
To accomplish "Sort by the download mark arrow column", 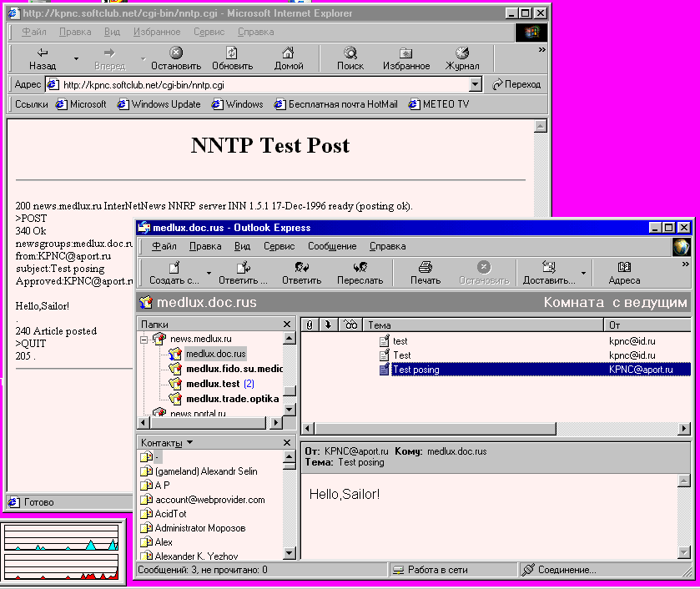I will pos(328,325).
